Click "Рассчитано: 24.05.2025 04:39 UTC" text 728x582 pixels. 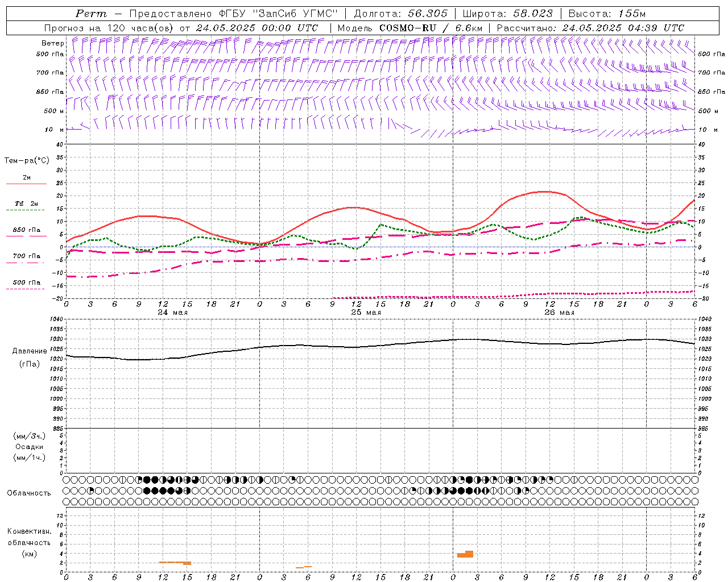coord(590,28)
